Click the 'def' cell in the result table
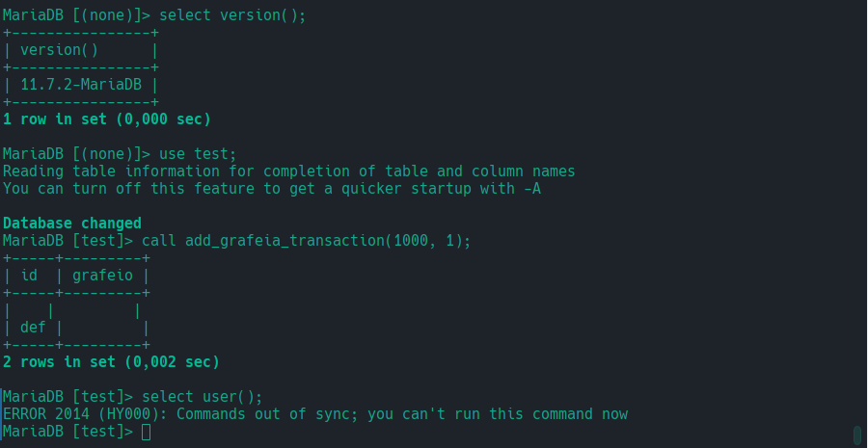The height and width of the screenshot is (448, 868). click(33, 328)
